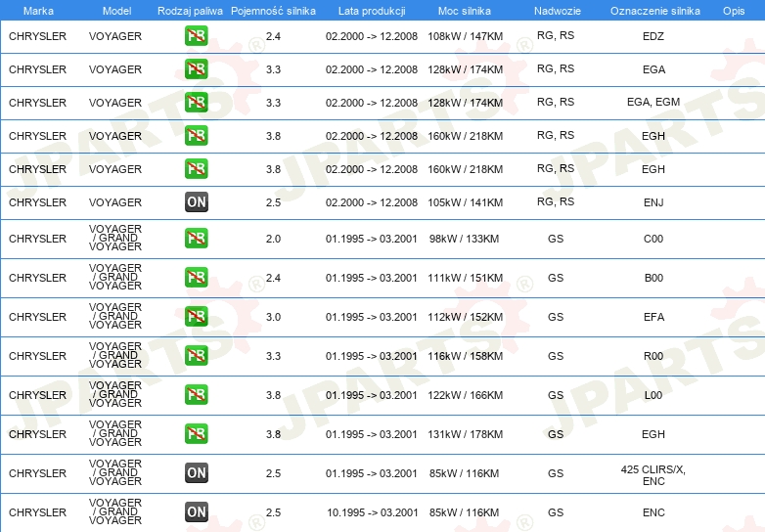Click VOYAGER / GRAND VOYAGER in the EFA row
The height and width of the screenshot is (532, 765).
pos(115,316)
